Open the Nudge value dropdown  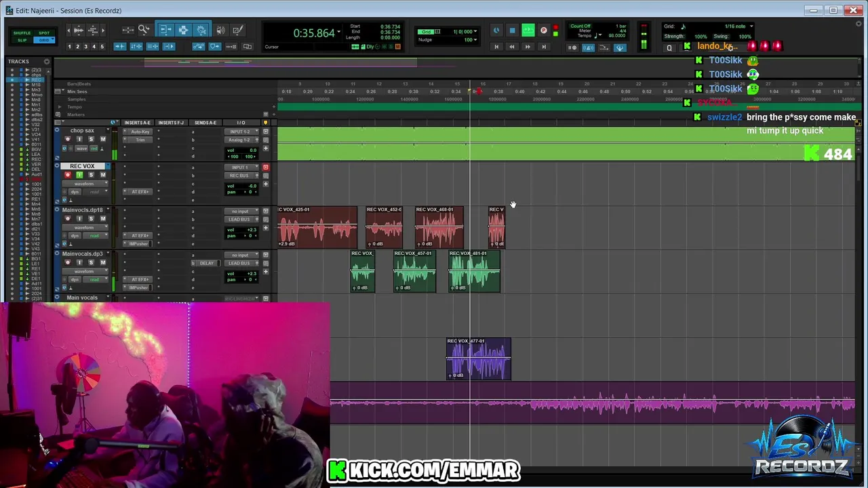coord(475,40)
